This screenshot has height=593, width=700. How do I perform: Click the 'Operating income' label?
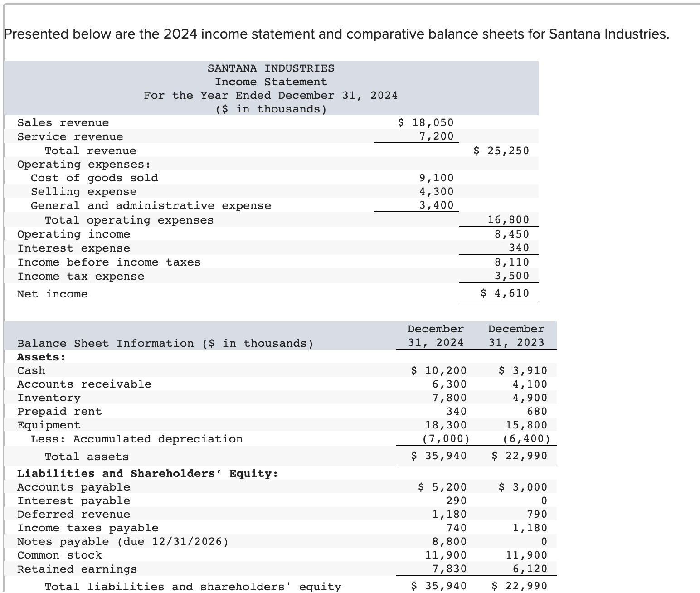pyautogui.click(x=73, y=234)
